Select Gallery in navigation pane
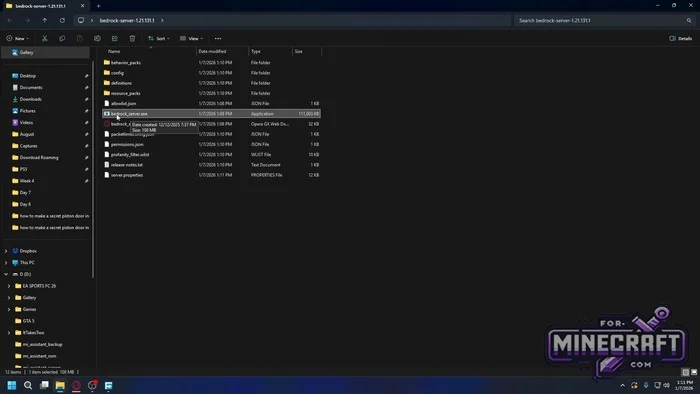Viewport: 700px width, 394px height. 46,52
